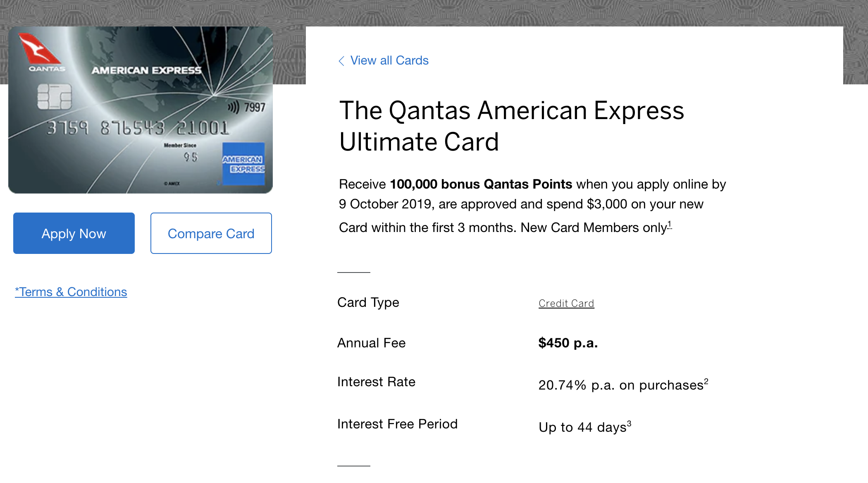
Task: Click the gold chip on the card image
Action: click(55, 97)
